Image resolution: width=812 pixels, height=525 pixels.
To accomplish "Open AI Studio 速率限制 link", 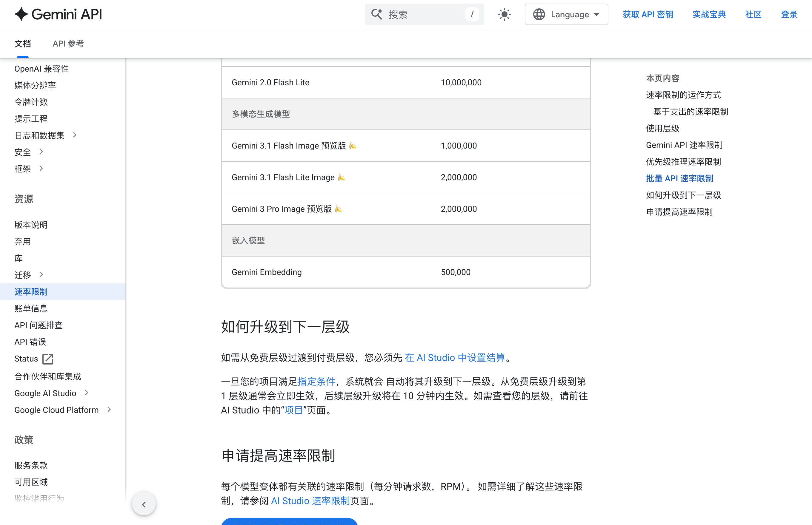I will [310, 501].
